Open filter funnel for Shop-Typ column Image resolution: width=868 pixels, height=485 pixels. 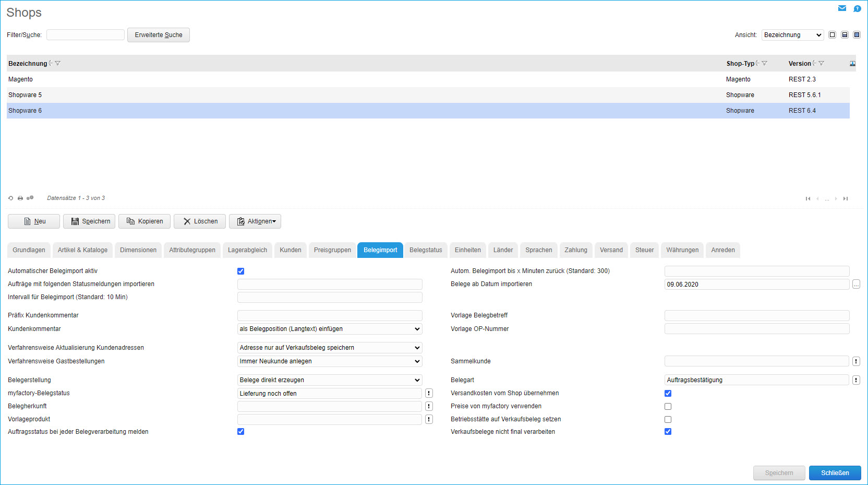tap(764, 63)
